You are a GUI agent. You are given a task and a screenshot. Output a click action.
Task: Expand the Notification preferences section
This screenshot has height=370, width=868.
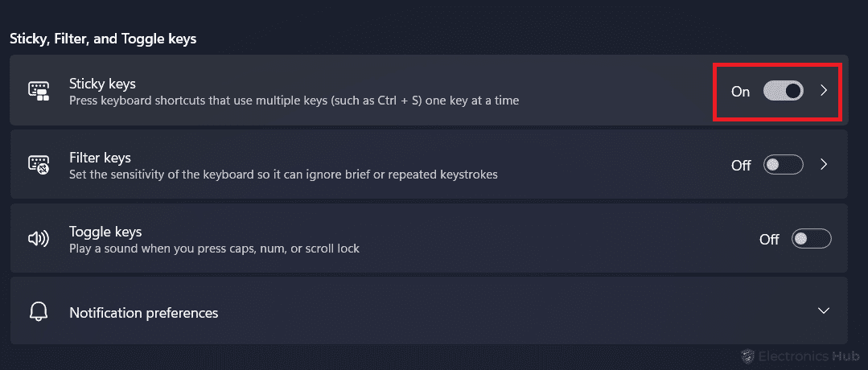(x=824, y=310)
